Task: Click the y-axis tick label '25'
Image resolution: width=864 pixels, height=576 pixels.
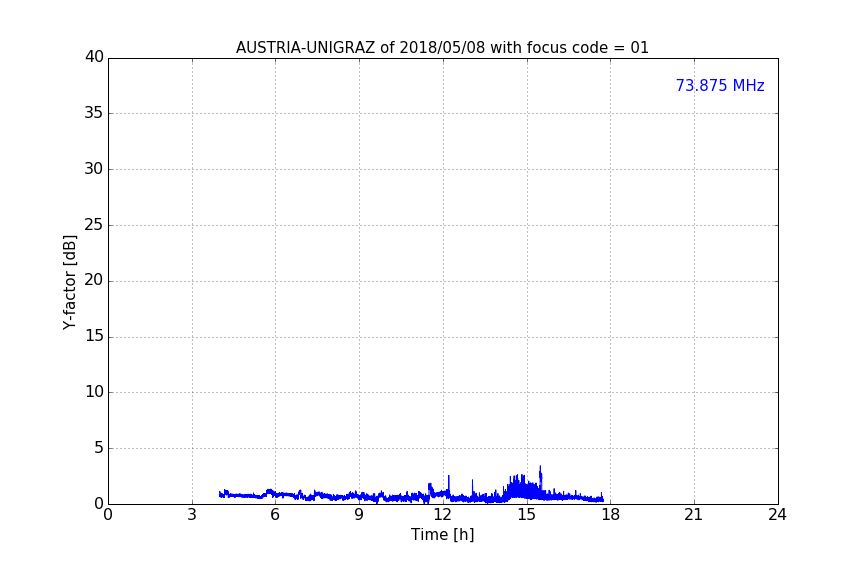Action: point(94,225)
